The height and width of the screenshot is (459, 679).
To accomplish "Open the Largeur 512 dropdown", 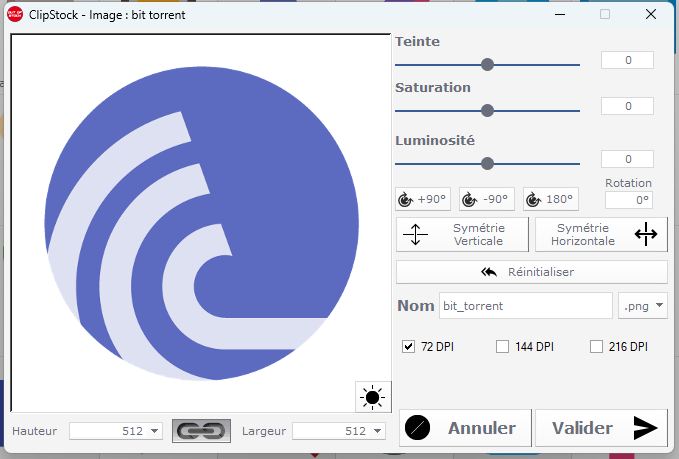I will coord(339,431).
